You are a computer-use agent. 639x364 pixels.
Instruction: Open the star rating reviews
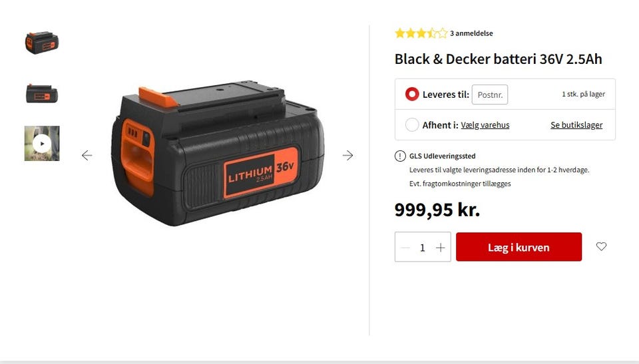(421, 33)
